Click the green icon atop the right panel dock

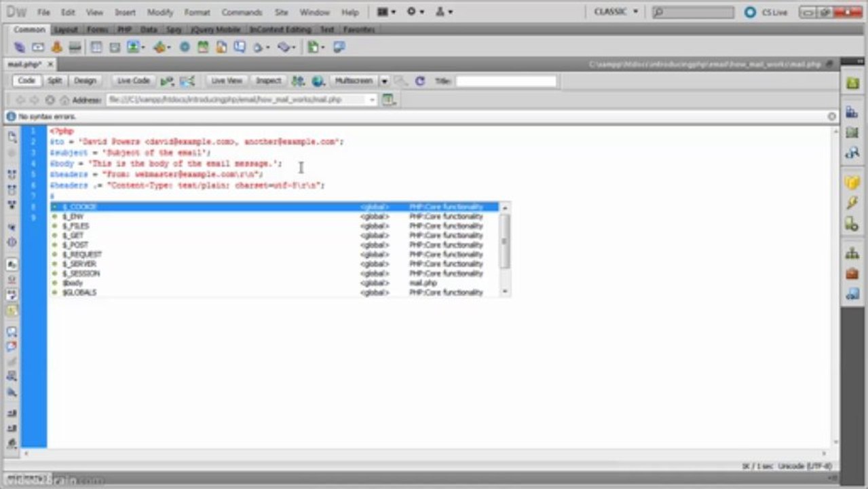point(852,83)
